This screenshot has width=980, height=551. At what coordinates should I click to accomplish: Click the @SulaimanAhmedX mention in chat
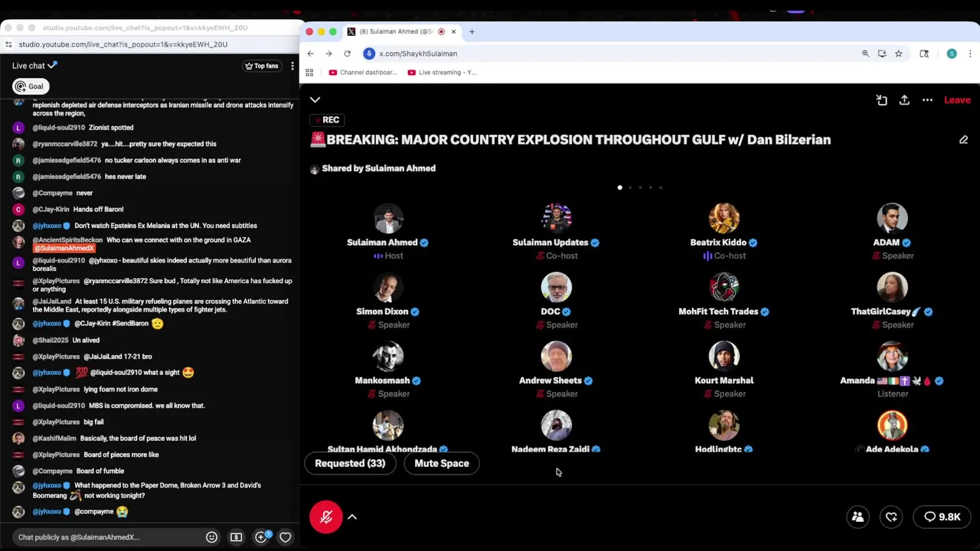tap(64, 248)
